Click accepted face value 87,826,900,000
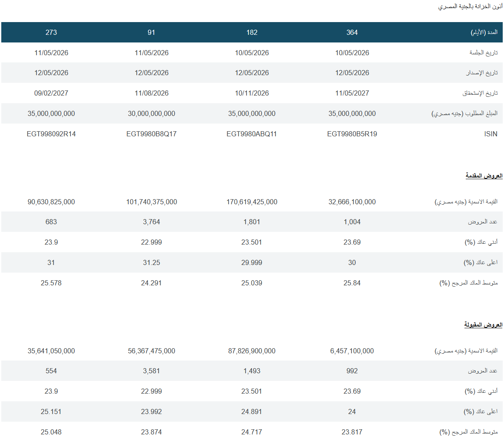 pos(252,351)
